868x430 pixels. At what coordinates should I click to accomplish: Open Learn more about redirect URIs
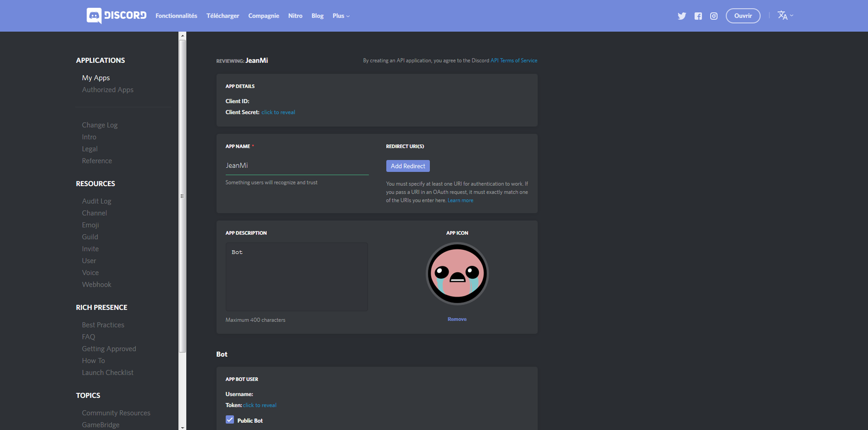click(x=460, y=200)
